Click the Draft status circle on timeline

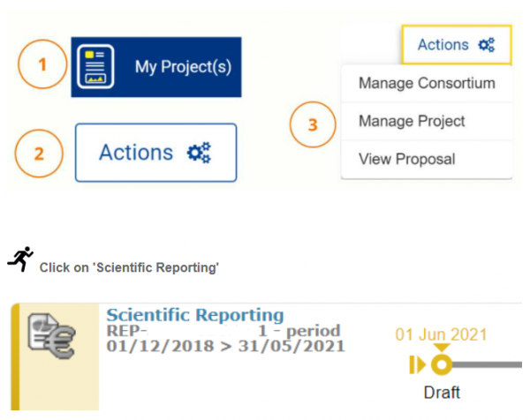click(x=442, y=365)
